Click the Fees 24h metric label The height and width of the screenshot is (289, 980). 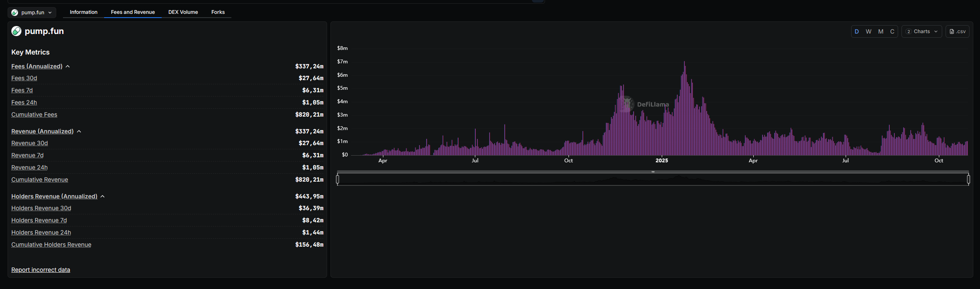pos(24,102)
